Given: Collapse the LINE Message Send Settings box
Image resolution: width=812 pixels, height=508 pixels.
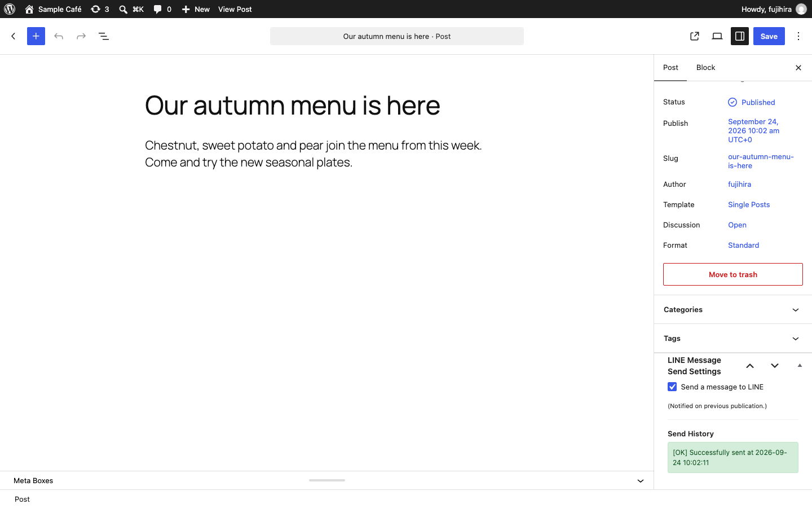Looking at the screenshot, I should click(800, 366).
